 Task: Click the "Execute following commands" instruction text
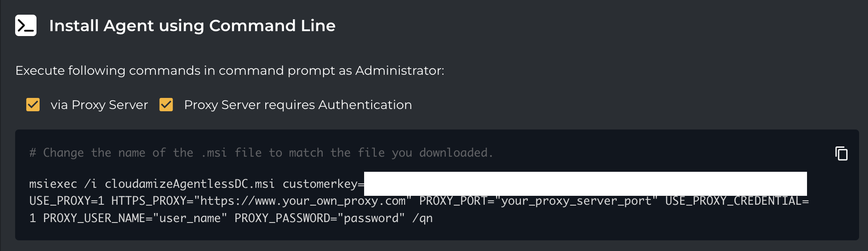click(230, 71)
